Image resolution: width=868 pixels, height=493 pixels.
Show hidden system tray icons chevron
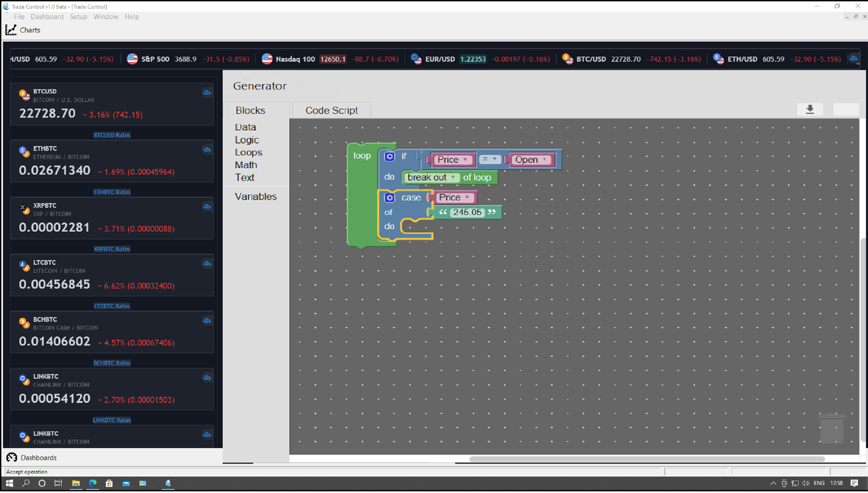click(773, 483)
